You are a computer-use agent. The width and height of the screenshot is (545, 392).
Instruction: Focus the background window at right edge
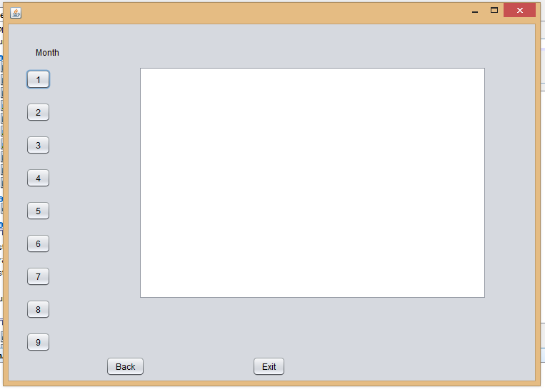543,208
